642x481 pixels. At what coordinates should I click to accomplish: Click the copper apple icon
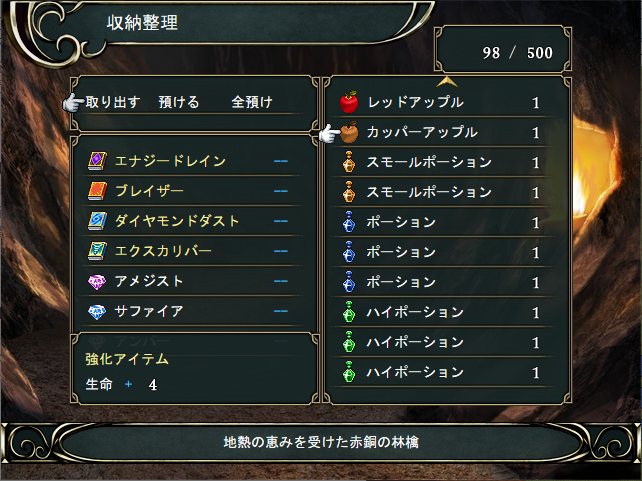349,132
